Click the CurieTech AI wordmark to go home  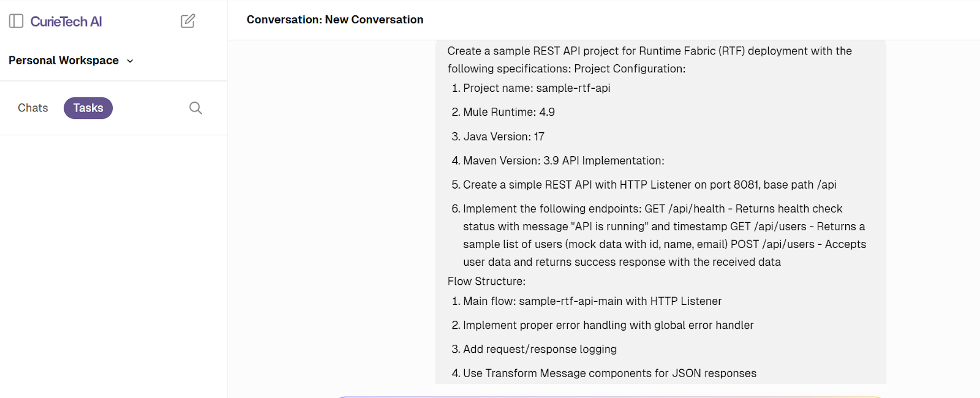[x=70, y=21]
